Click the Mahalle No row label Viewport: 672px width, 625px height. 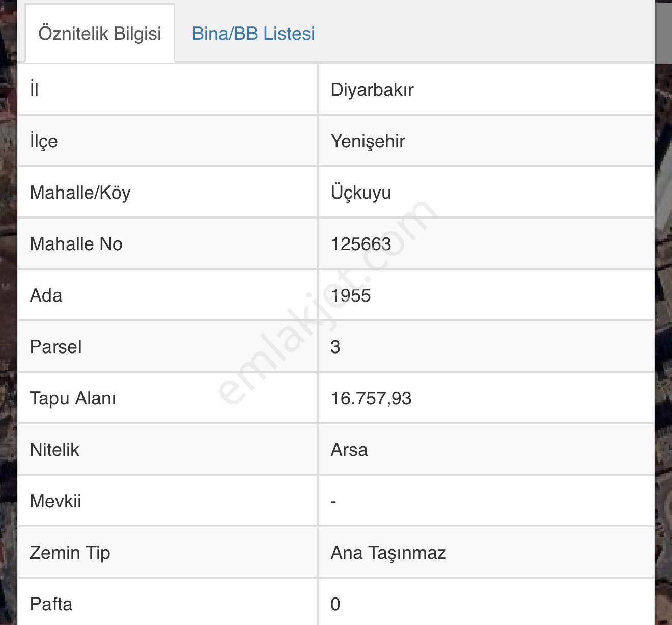(x=76, y=244)
